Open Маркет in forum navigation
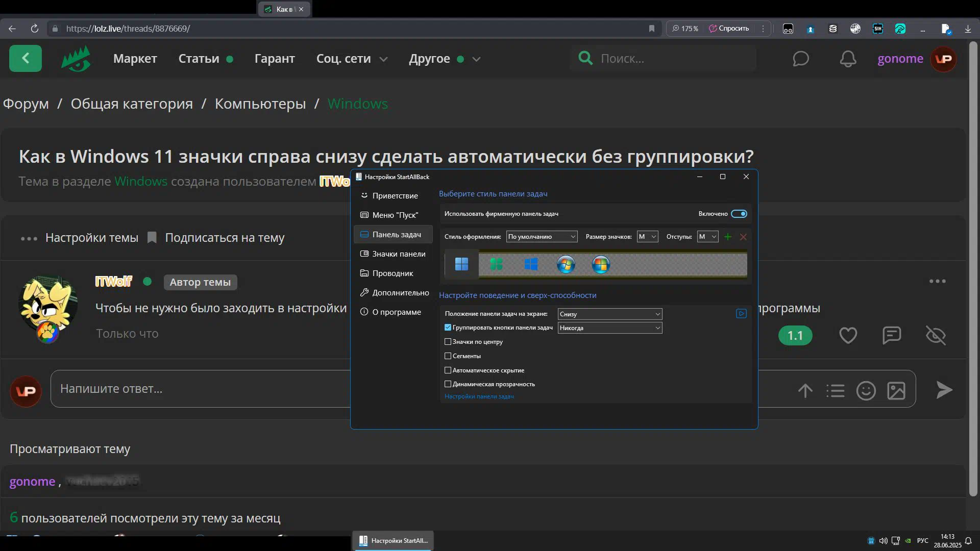Image resolution: width=980 pixels, height=551 pixels. coord(135,59)
